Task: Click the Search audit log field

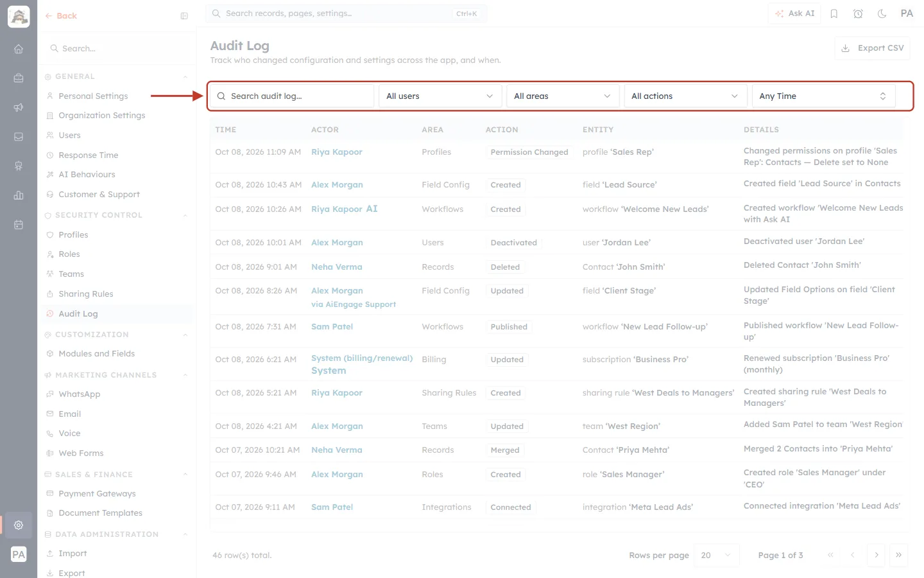Action: [293, 96]
